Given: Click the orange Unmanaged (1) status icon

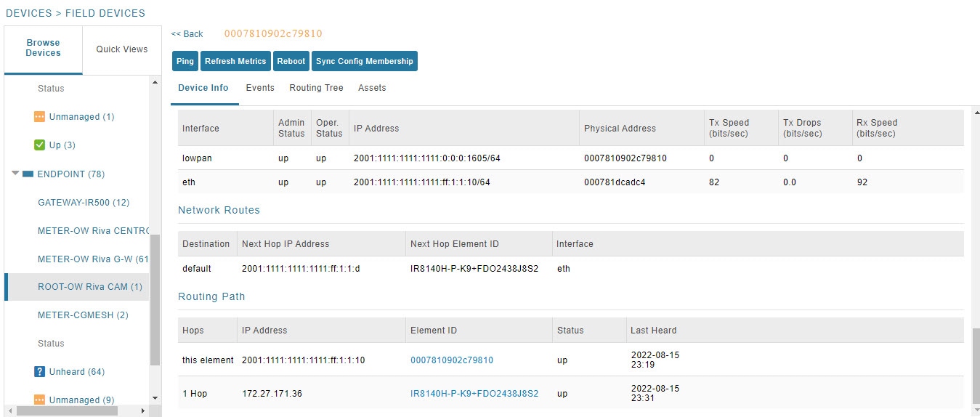Looking at the screenshot, I should click(40, 116).
